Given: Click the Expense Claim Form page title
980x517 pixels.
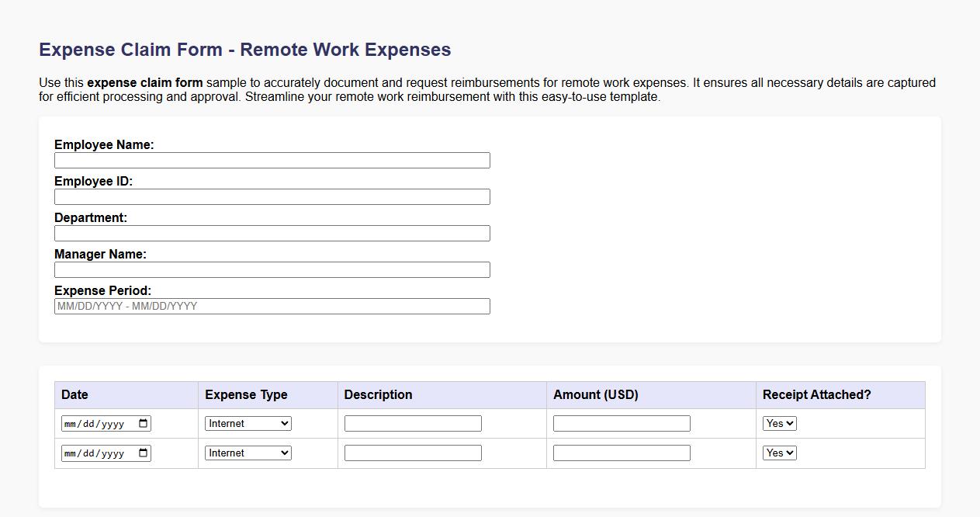Looking at the screenshot, I should (x=244, y=49).
